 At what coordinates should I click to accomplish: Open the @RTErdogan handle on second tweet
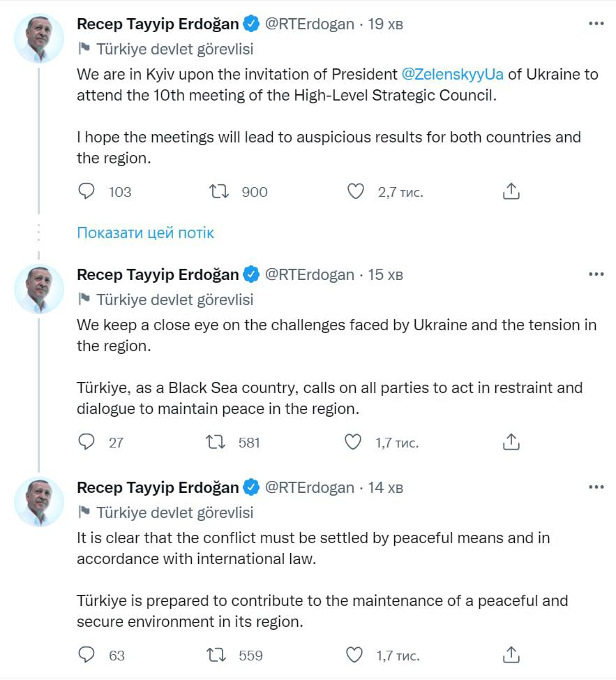pos(309,274)
